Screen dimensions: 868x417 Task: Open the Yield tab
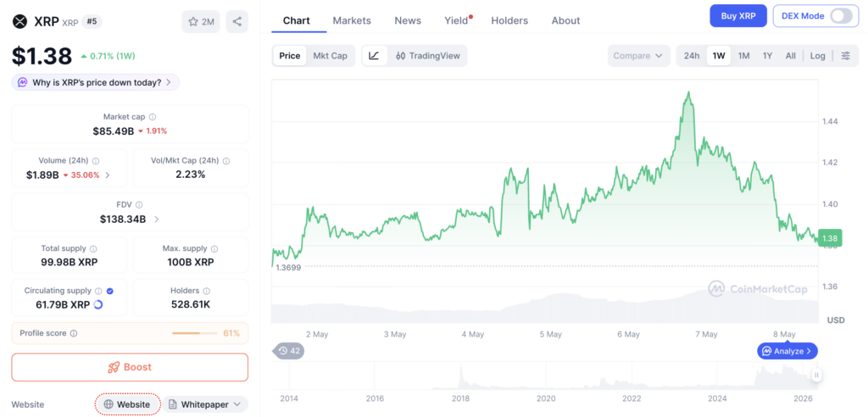457,20
